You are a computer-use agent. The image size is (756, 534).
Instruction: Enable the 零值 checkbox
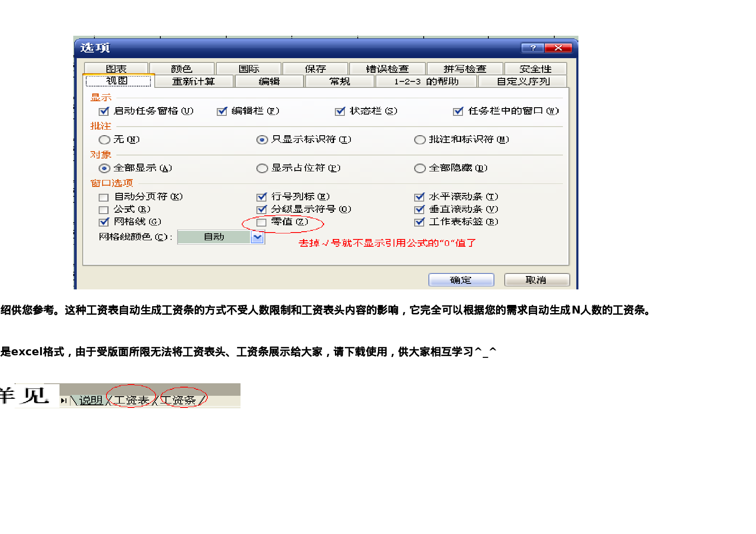[261, 222]
